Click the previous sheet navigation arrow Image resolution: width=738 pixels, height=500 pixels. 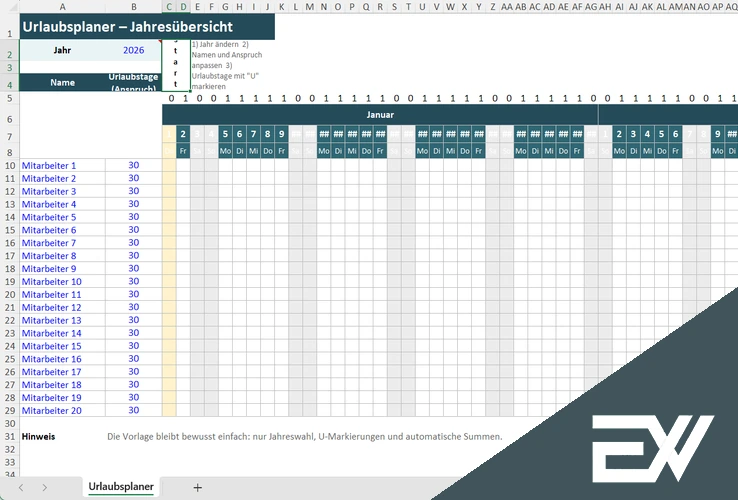[19, 487]
